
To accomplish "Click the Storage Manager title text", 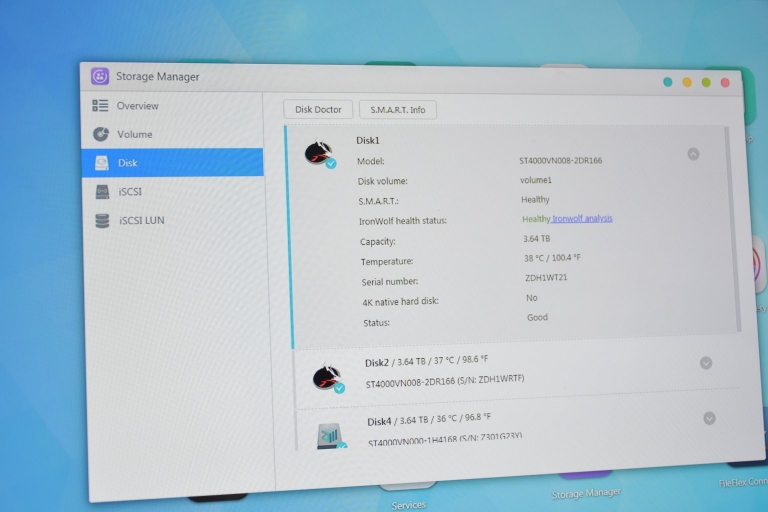I will coord(158,76).
